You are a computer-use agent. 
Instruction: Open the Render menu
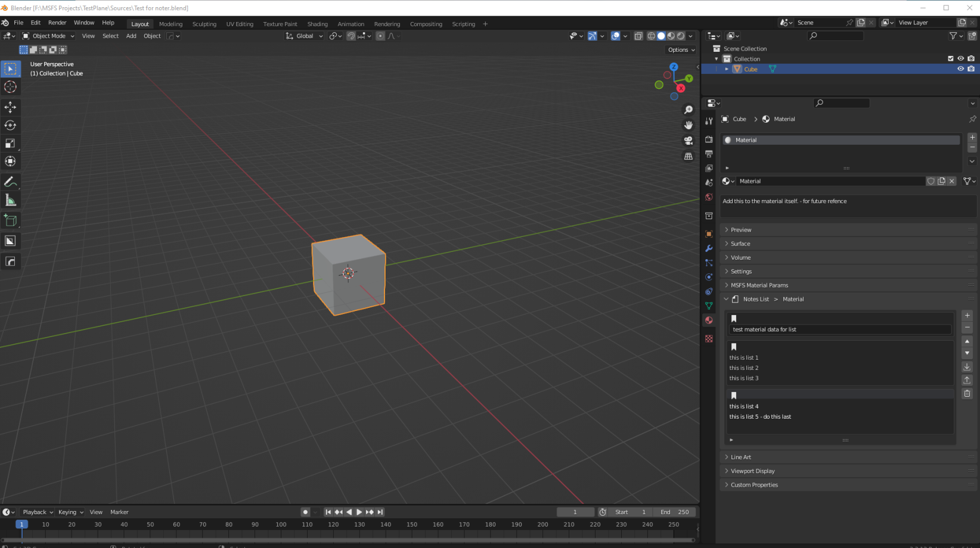(x=57, y=23)
